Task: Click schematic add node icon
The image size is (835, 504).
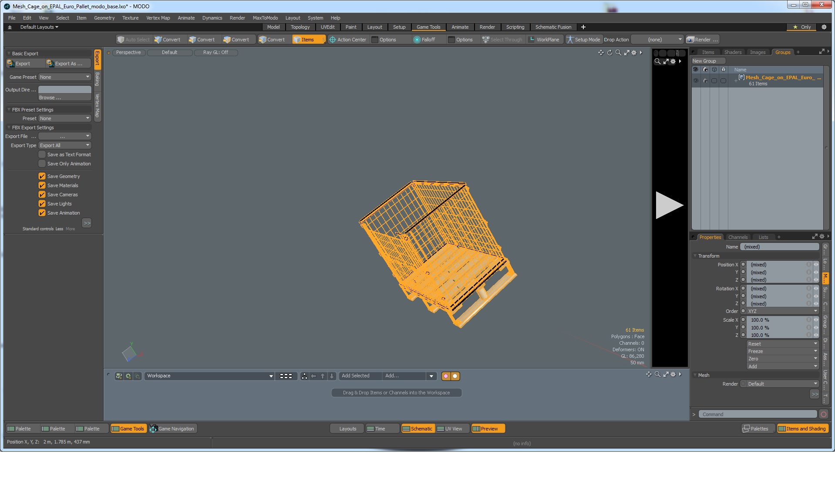Action: pyautogui.click(x=119, y=376)
